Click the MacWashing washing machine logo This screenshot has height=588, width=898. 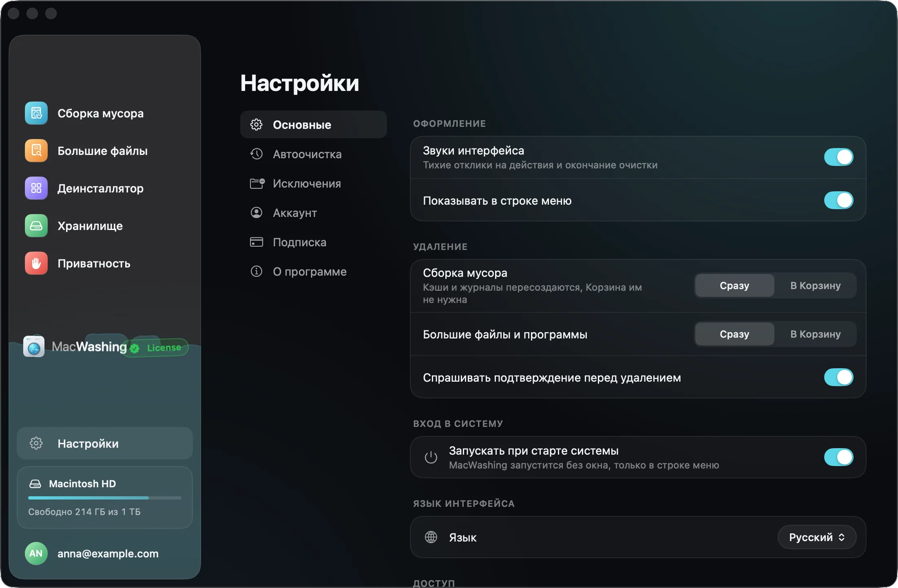(34, 347)
